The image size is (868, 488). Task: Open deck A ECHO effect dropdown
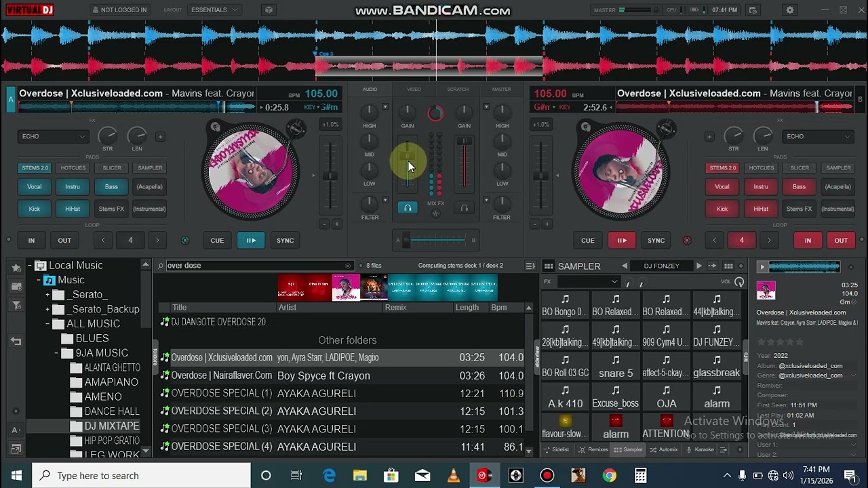click(x=53, y=136)
